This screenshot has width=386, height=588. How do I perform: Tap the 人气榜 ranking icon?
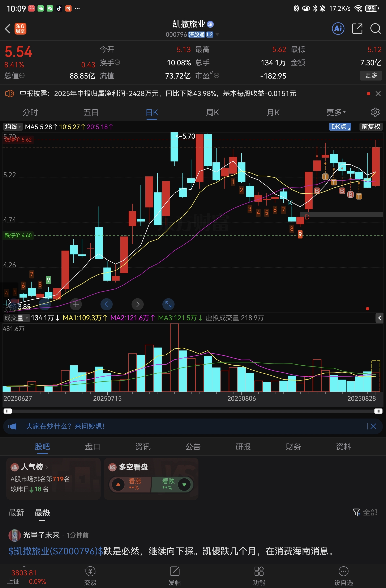click(x=14, y=467)
